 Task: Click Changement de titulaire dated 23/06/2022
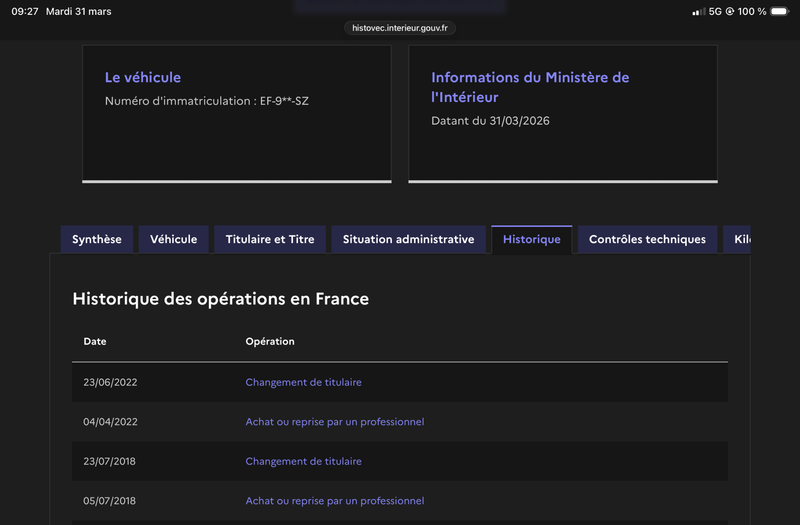(303, 382)
